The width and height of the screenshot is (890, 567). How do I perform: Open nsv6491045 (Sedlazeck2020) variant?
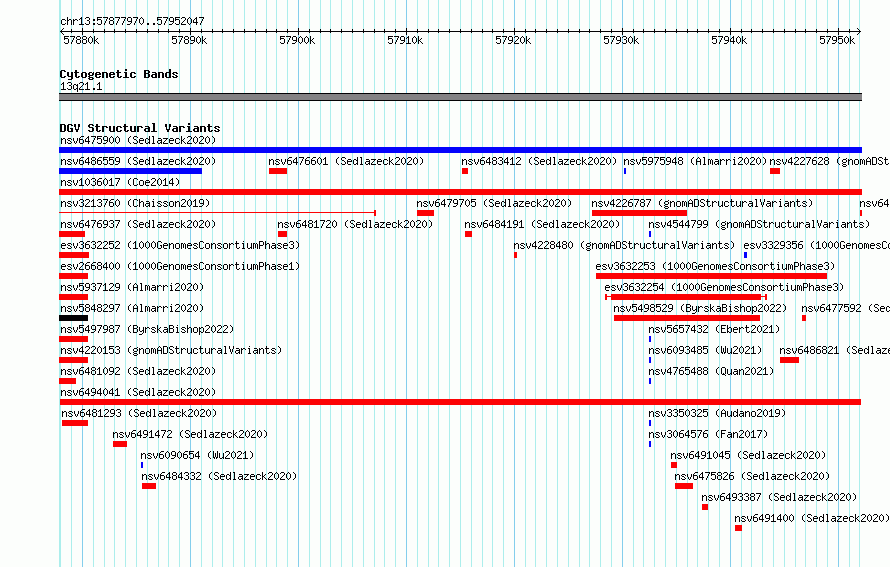[748, 455]
